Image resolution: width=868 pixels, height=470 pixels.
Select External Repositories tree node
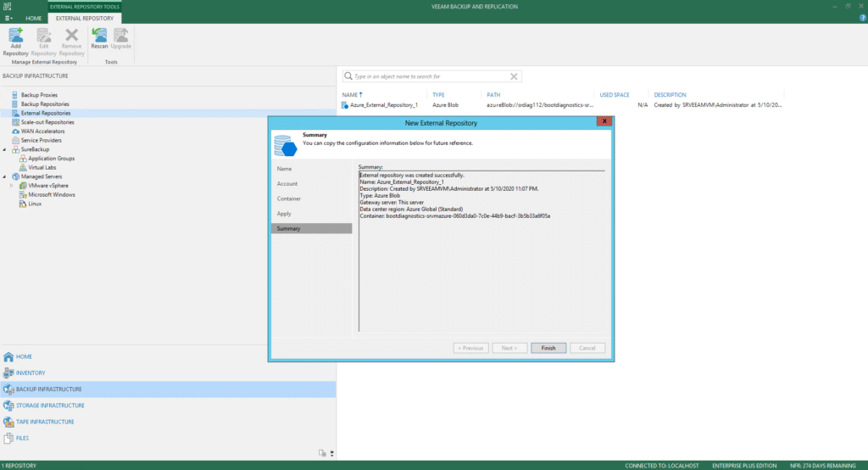tap(46, 113)
